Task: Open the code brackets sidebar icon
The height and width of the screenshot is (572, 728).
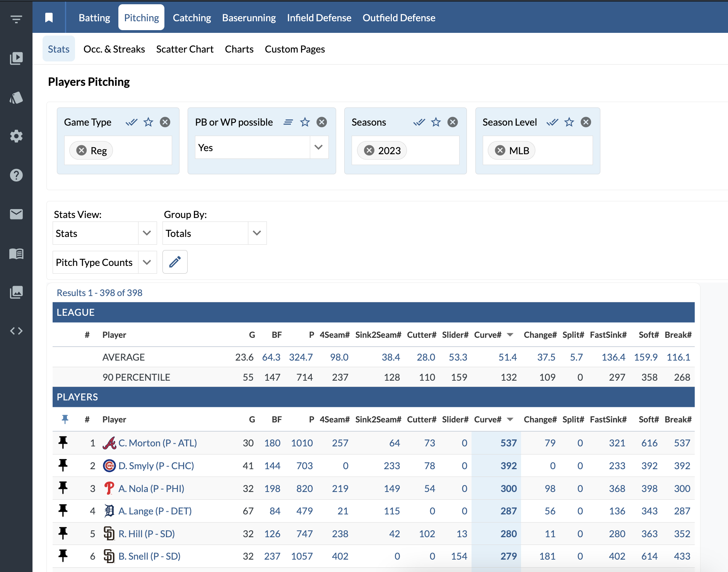Action: 16,331
